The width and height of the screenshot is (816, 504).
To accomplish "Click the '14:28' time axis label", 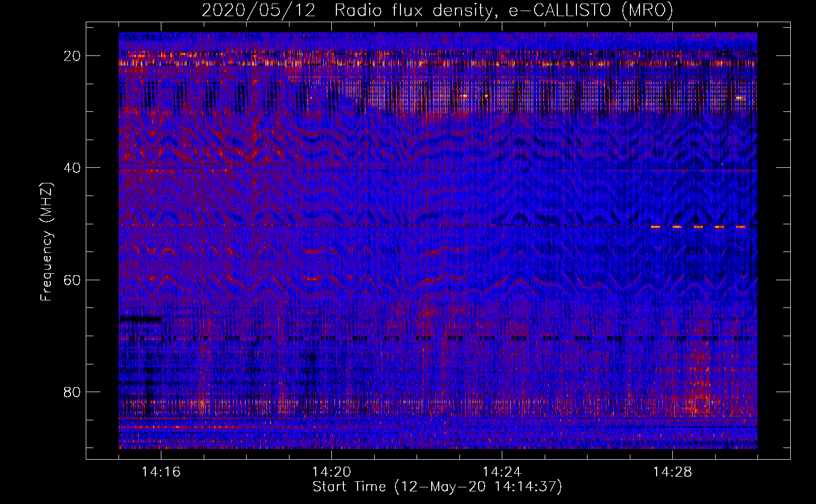I will [x=672, y=472].
